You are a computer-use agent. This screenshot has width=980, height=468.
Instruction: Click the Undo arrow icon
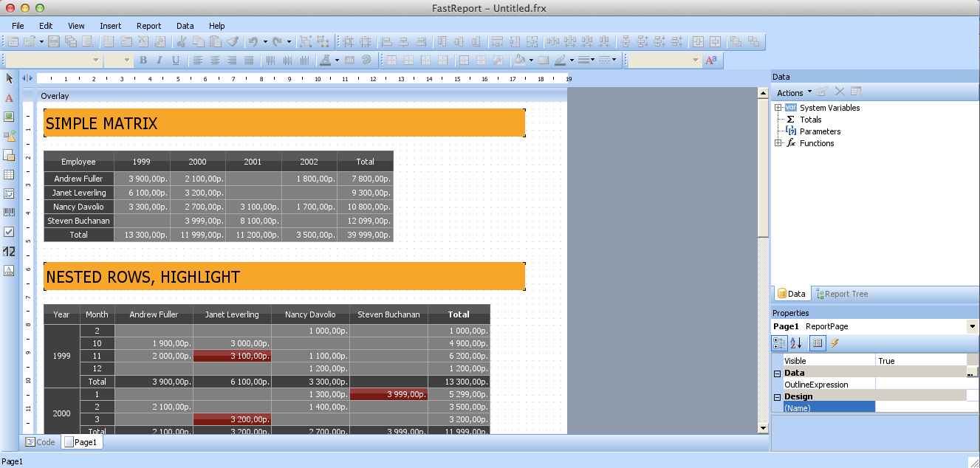253,42
